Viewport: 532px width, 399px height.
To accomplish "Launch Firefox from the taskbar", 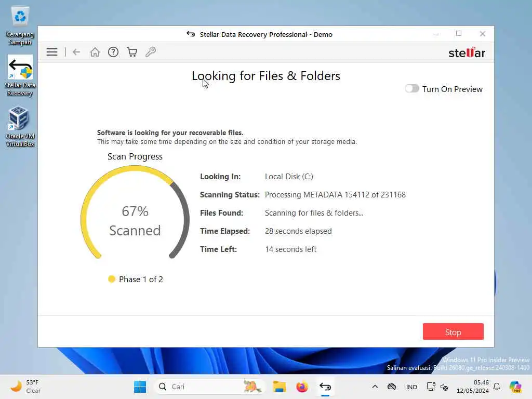I will 302,387.
